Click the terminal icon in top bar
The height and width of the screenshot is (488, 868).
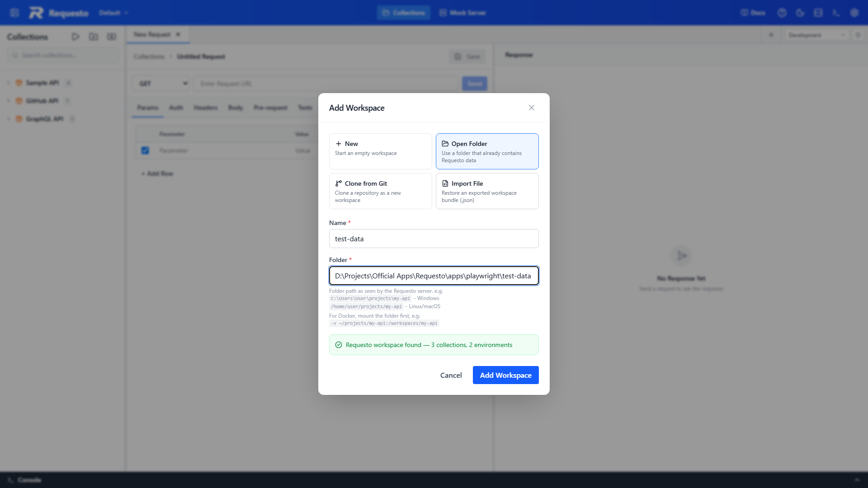836,13
